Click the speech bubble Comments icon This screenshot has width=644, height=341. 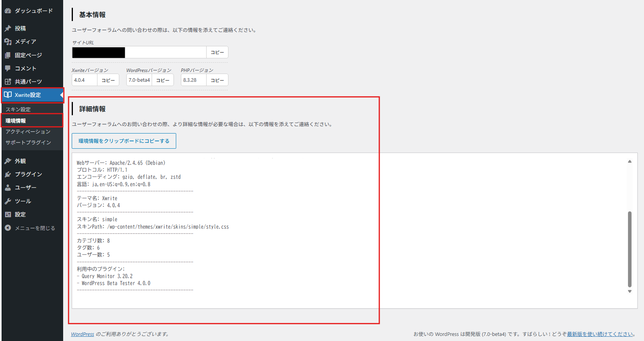pyautogui.click(x=8, y=69)
